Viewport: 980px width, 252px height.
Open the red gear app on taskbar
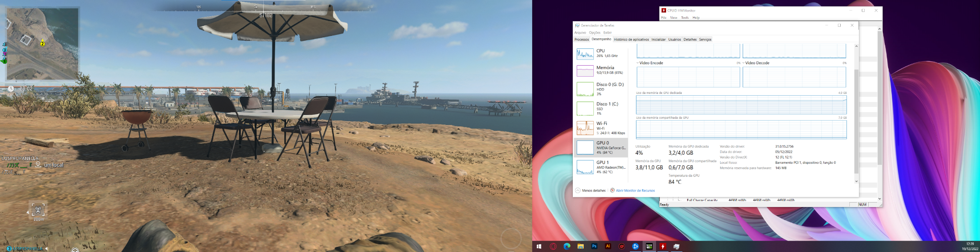click(x=622, y=246)
